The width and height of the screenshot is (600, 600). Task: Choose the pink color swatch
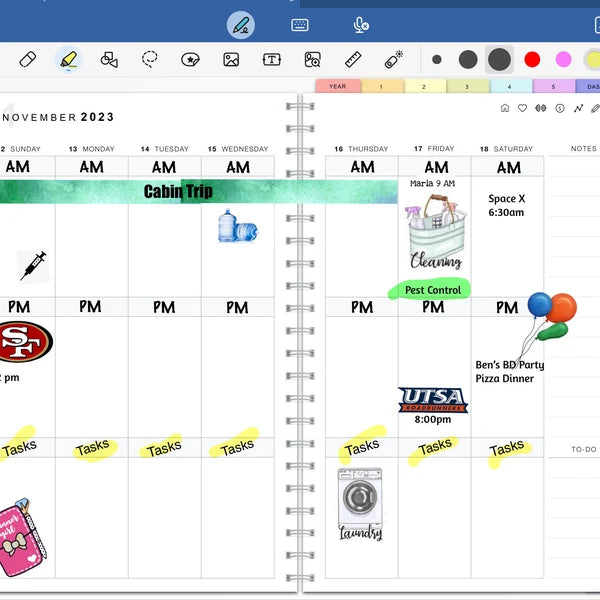564,60
